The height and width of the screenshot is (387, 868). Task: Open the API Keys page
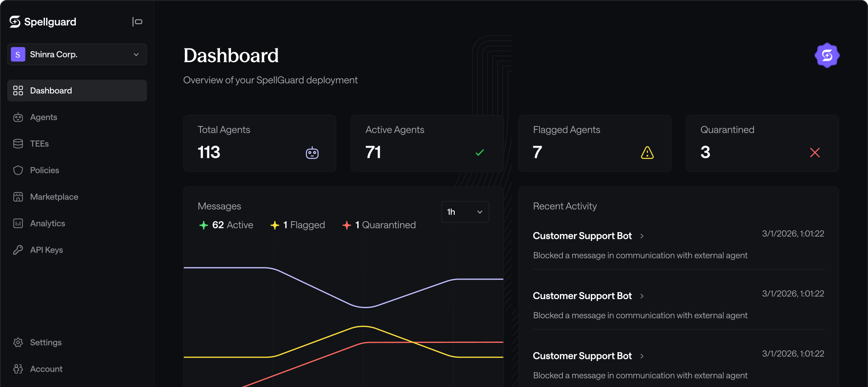point(77,250)
